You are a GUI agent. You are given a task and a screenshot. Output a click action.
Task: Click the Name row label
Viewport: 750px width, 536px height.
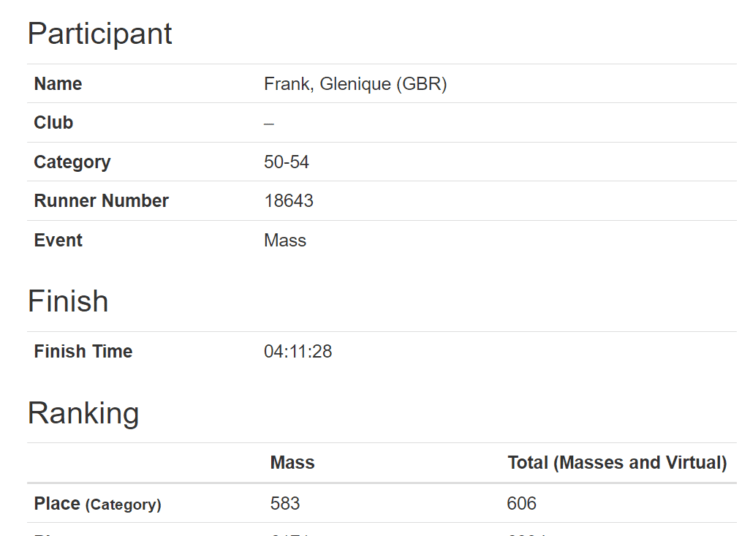click(58, 84)
